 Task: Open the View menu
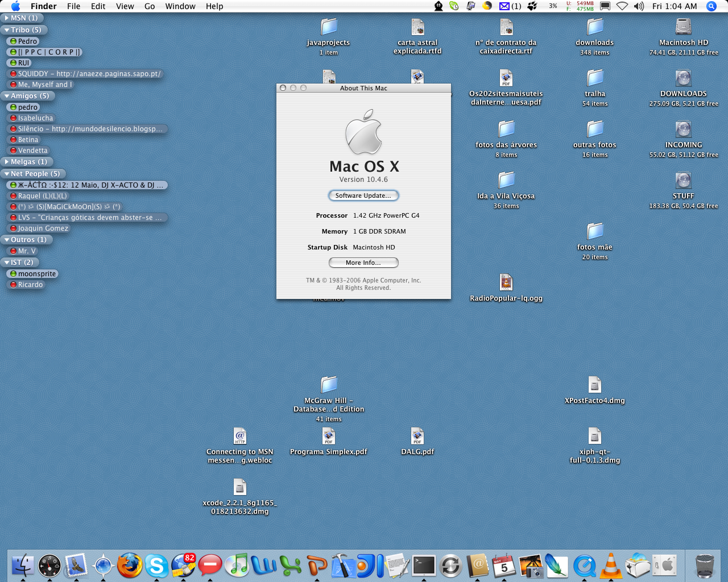pos(125,6)
